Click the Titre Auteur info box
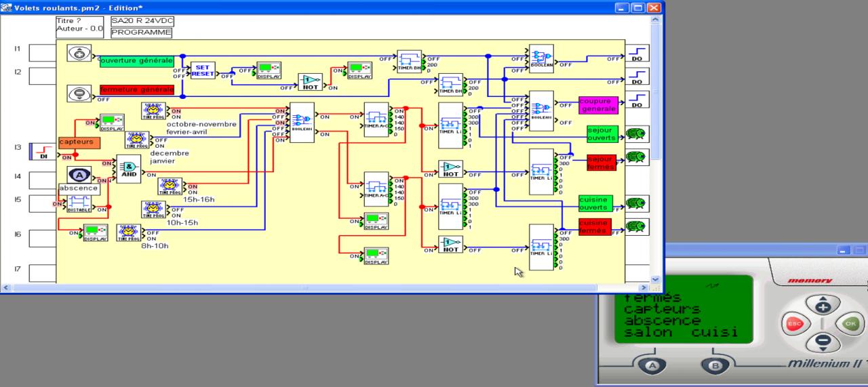The height and width of the screenshot is (387, 868). point(80,26)
